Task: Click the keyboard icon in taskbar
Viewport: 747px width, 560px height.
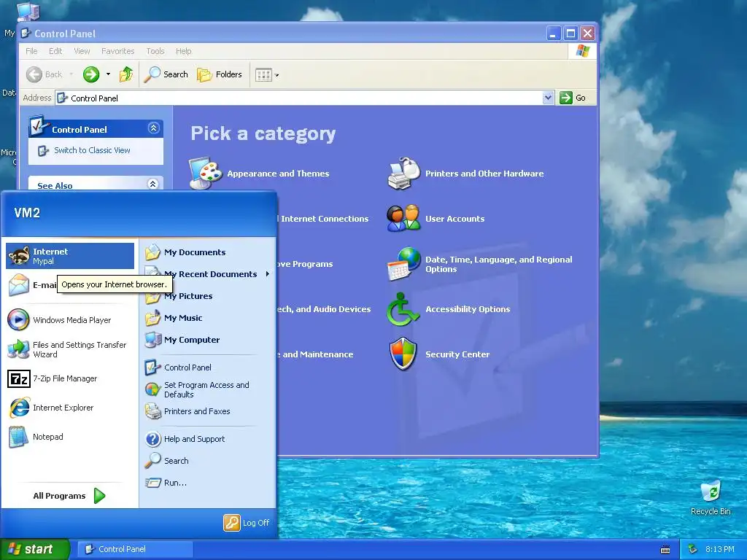Action: (x=665, y=550)
